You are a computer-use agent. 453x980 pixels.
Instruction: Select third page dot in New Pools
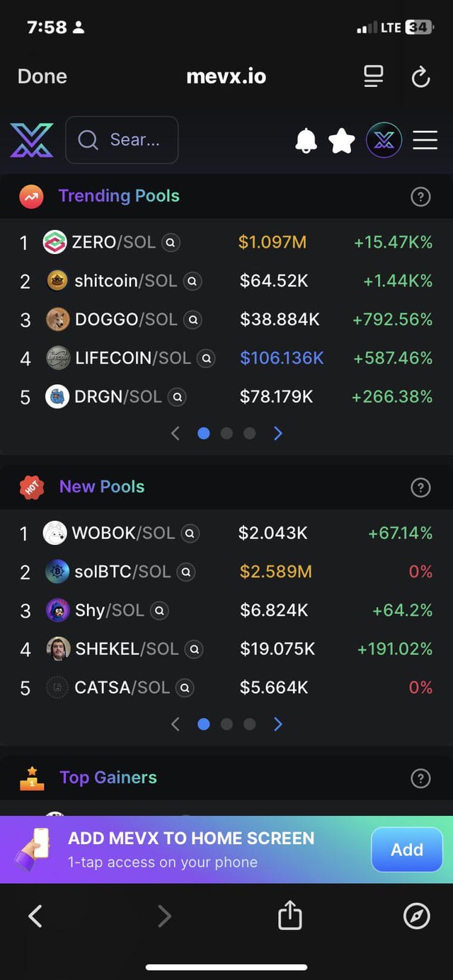coord(249,724)
